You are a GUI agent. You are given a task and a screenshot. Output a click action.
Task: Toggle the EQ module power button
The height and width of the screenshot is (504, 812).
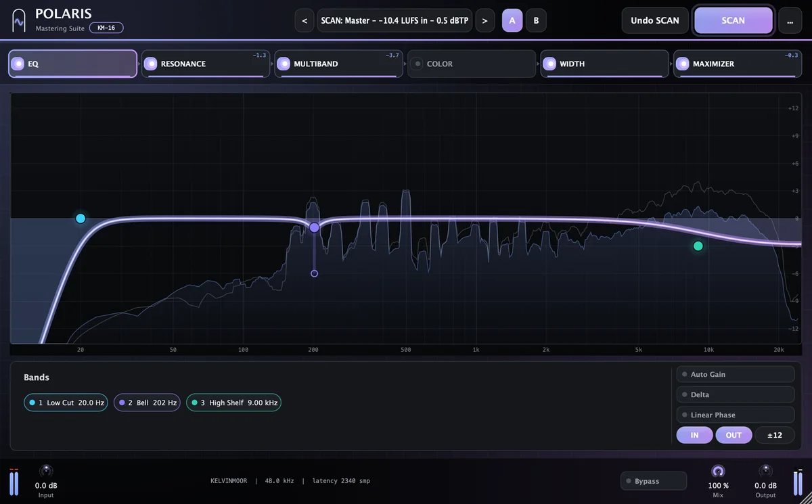pos(18,64)
